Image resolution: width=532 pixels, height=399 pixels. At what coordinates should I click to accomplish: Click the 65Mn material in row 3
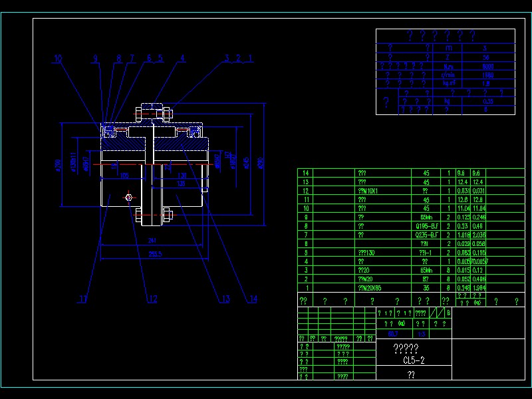pyautogui.click(x=426, y=271)
